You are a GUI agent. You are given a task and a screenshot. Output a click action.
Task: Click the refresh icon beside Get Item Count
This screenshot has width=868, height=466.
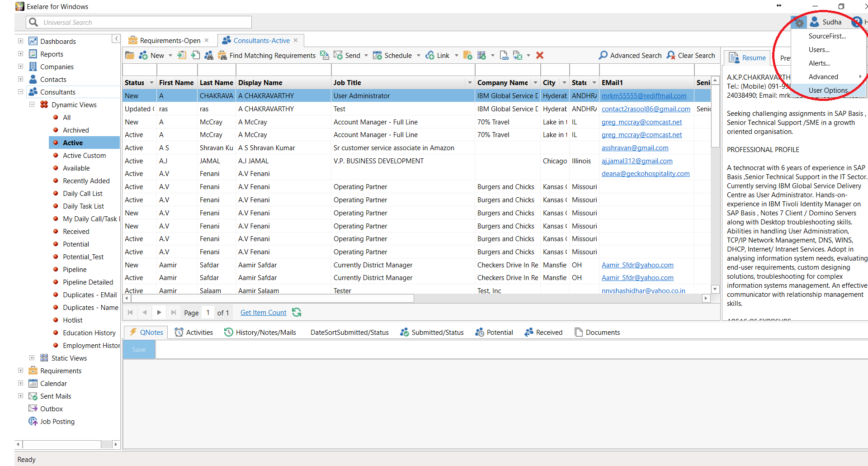coord(297,313)
